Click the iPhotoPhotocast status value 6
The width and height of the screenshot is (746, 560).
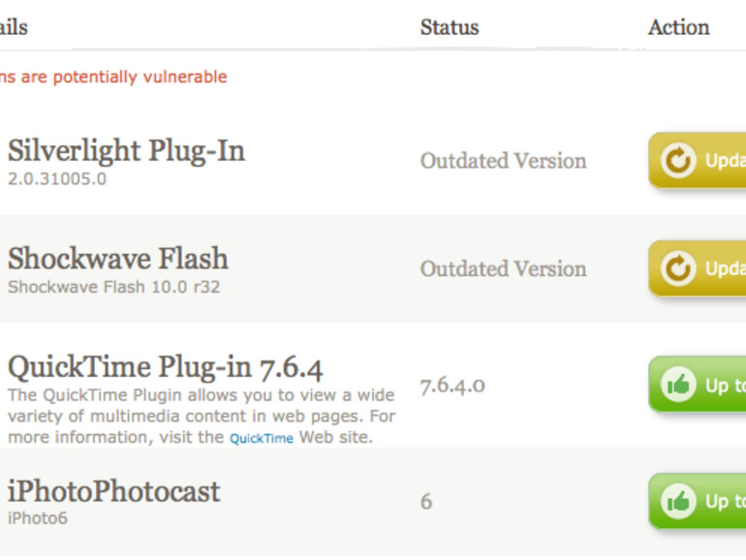point(426,502)
